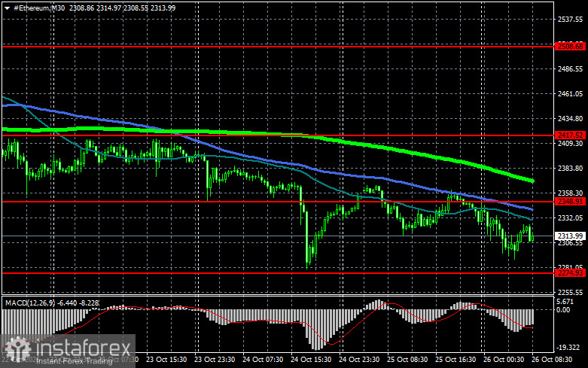588x368 pixels.
Task: Click the 24 Oct 07:30 time label
Action: point(263,360)
